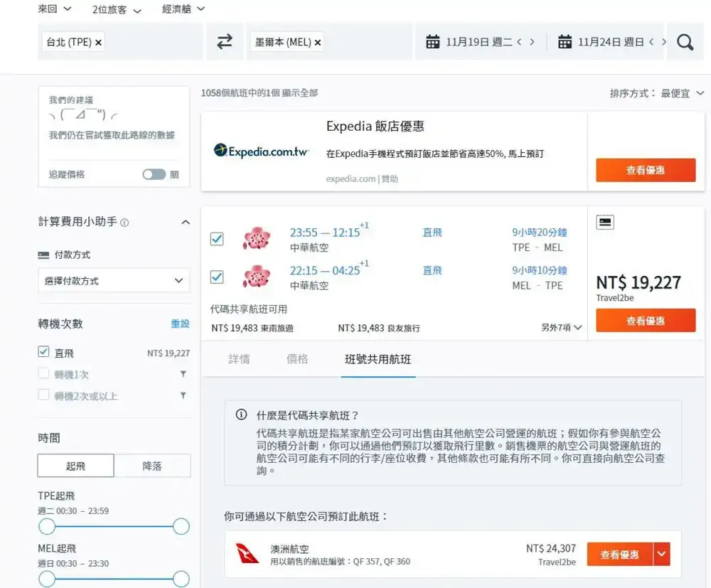Viewport: 711px width, 588px height.
Task: Open dropdown arrow beside Qantas 查看優惠
Action: coord(661,554)
